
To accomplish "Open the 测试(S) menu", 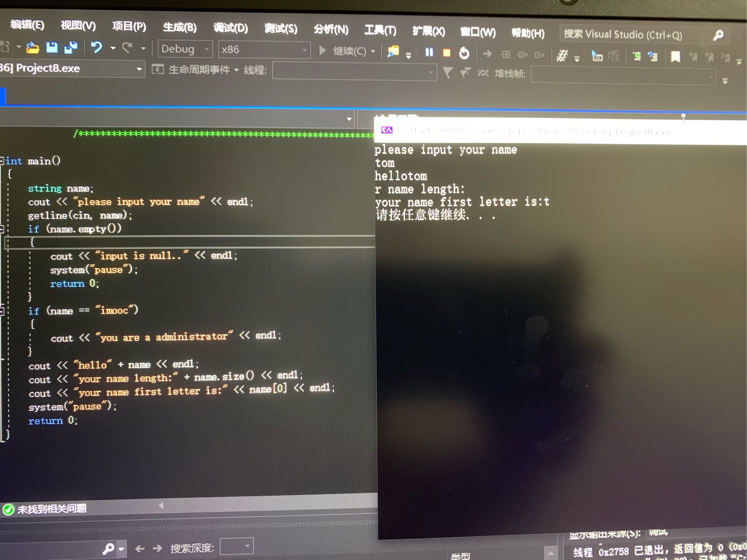I will coord(281,29).
